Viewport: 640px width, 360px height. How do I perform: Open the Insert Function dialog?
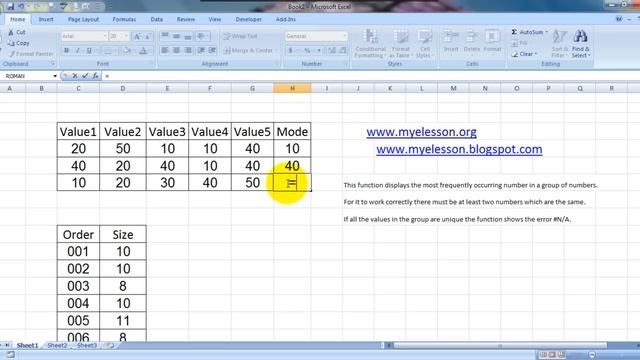[95, 76]
